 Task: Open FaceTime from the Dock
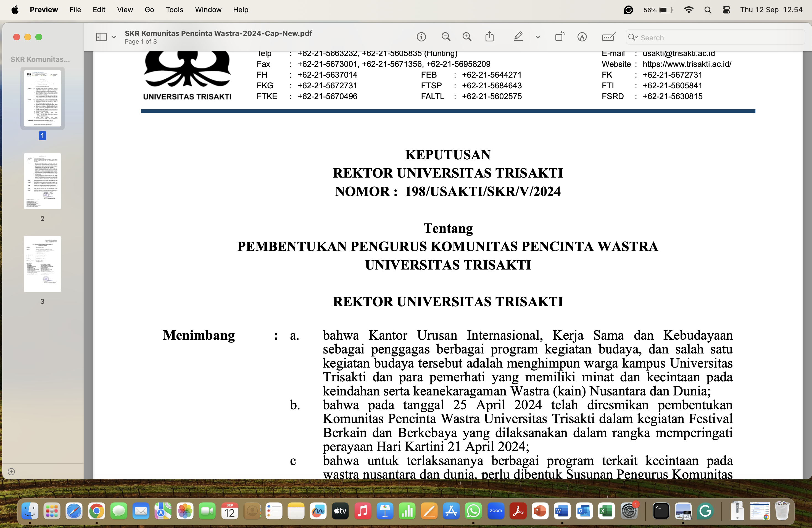click(x=207, y=511)
